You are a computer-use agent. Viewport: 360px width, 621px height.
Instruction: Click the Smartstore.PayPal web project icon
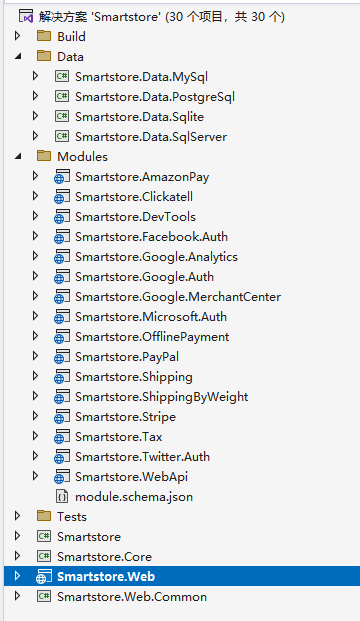62,356
